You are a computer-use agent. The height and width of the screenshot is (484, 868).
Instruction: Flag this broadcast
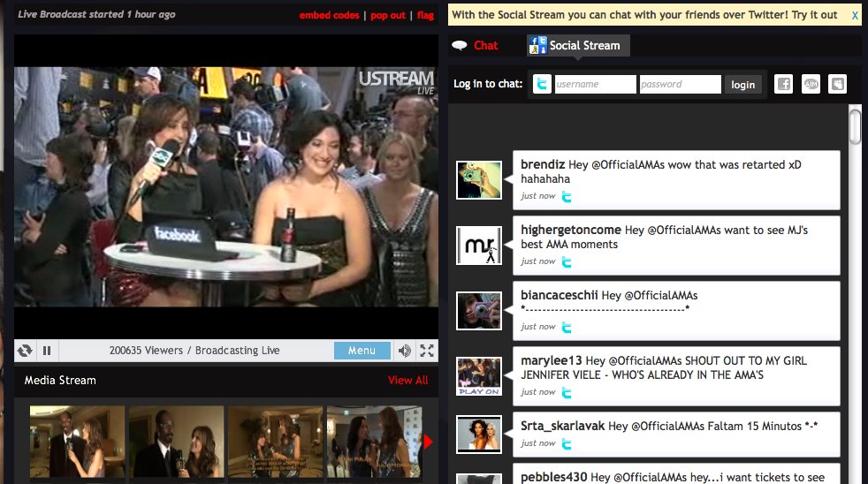(x=425, y=15)
